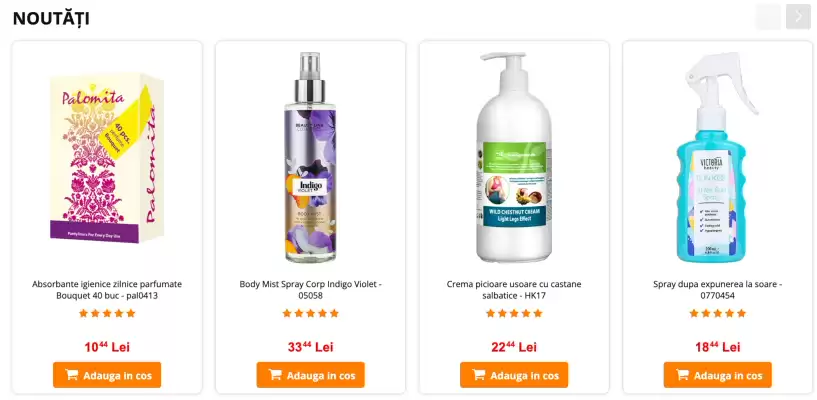817x400 pixels.
Task: Add the 18.44 Lei after-sun spray to cart
Action: pyautogui.click(x=717, y=375)
